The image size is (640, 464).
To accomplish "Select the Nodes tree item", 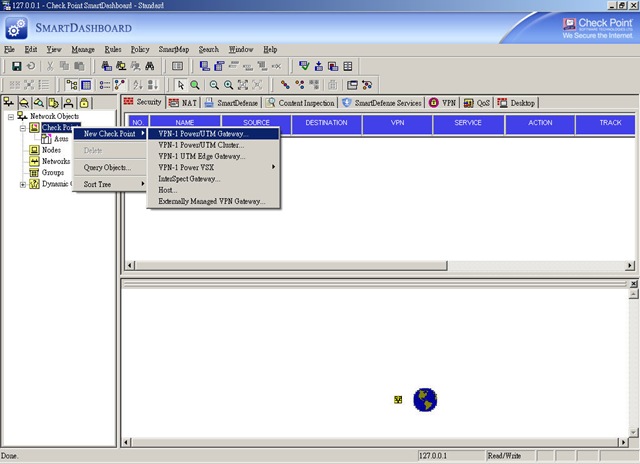I will coord(51,150).
